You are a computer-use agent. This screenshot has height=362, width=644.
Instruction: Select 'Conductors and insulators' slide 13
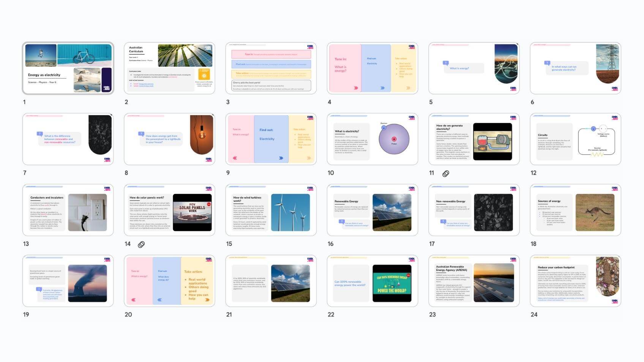pyautogui.click(x=68, y=210)
